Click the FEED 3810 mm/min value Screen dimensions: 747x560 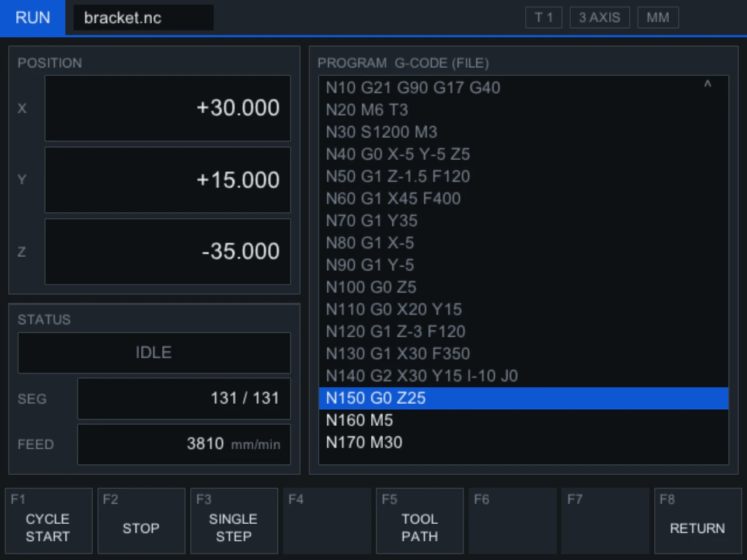[x=184, y=444]
